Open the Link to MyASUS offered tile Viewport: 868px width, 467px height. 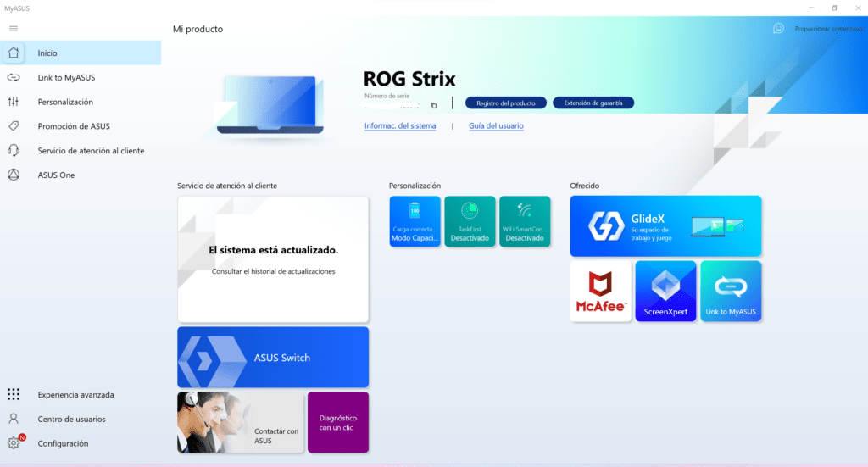point(731,291)
